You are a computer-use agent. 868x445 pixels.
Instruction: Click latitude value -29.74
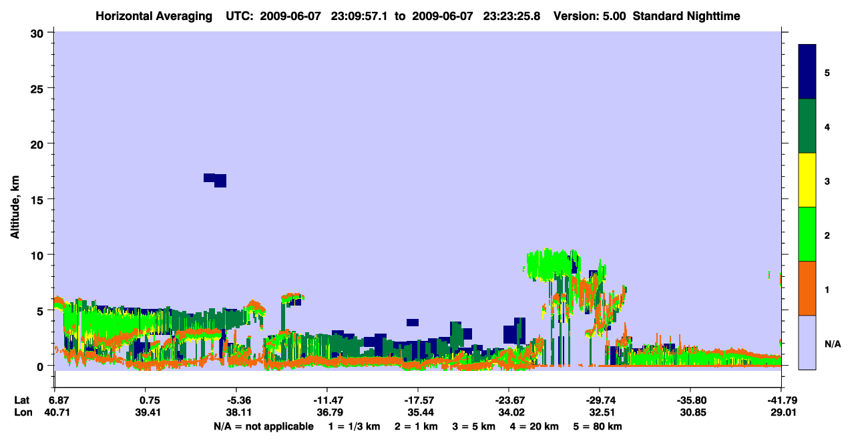click(x=600, y=400)
